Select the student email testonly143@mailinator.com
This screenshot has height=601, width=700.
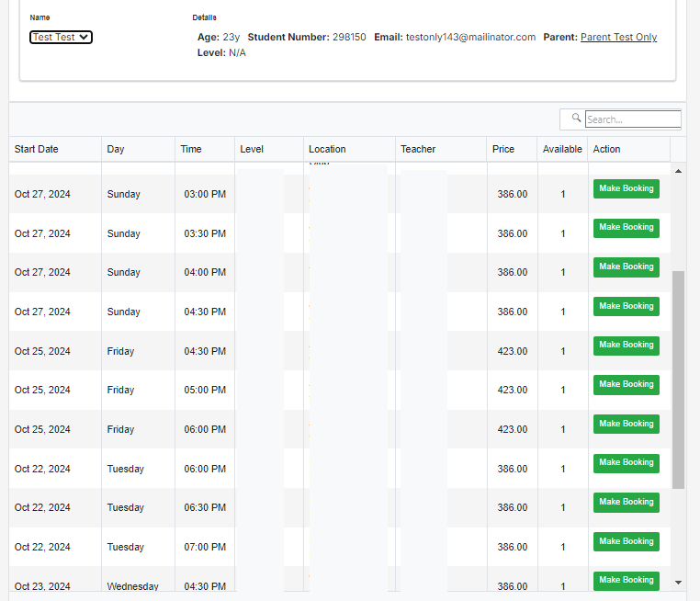[x=470, y=37]
